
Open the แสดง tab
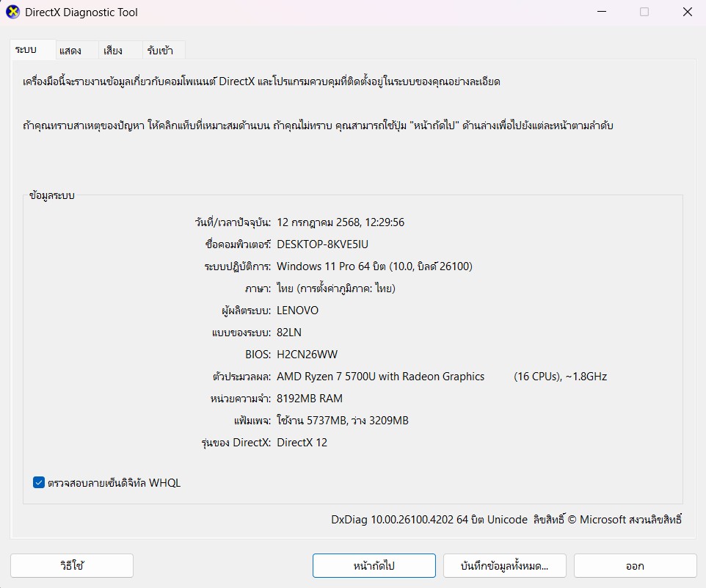pos(70,51)
